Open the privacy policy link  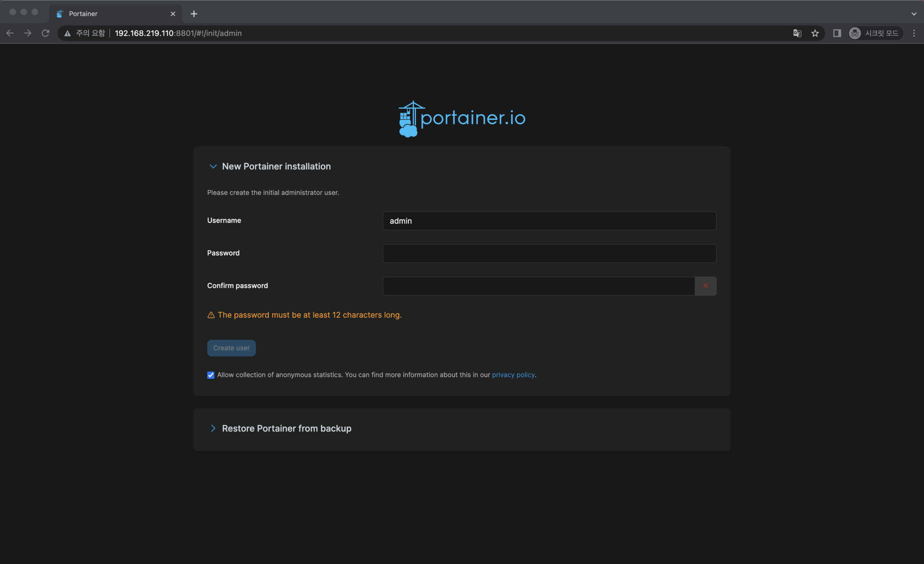pos(513,374)
